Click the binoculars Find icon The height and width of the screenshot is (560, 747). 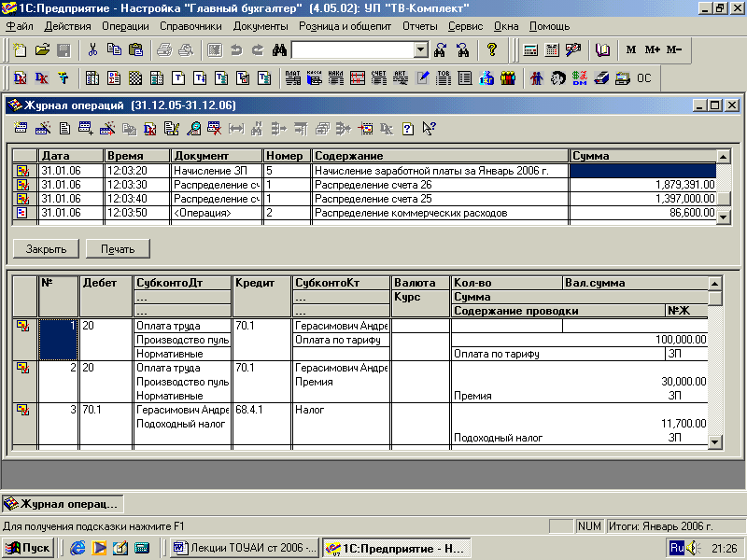click(x=279, y=49)
